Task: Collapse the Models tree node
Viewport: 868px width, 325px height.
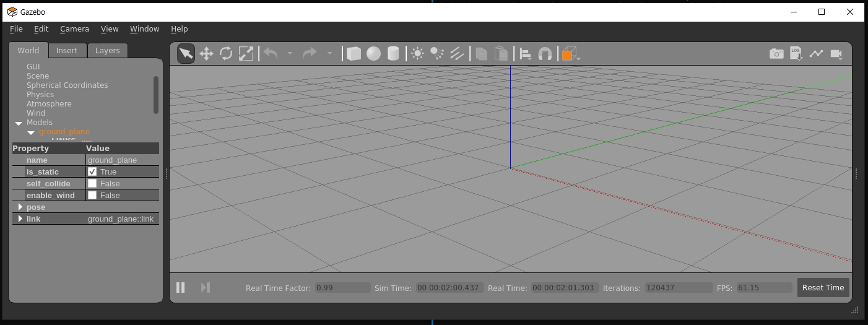Action: click(19, 123)
